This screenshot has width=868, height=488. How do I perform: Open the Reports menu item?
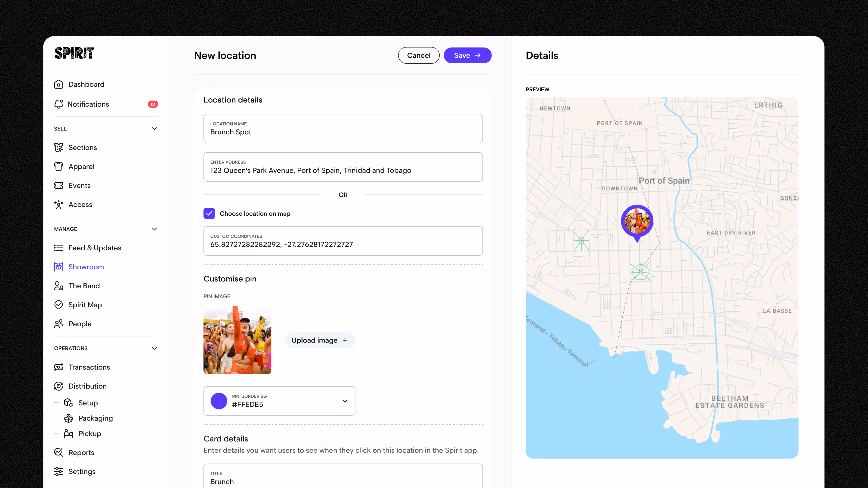tap(81, 453)
